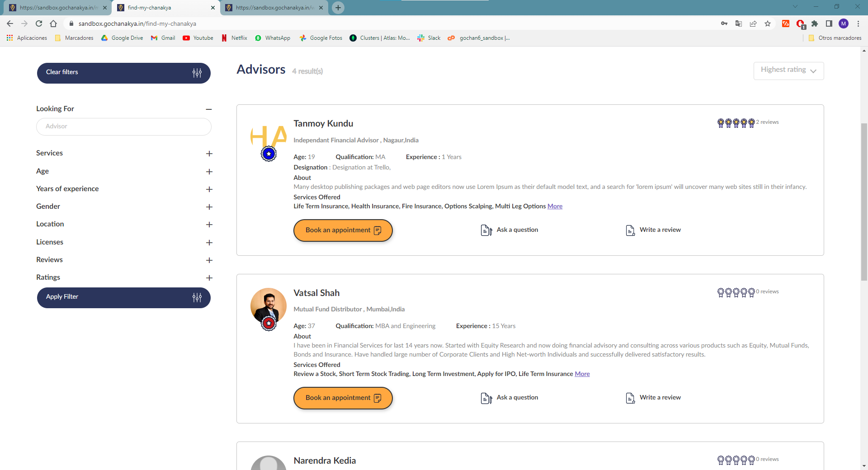Book an appointment with Tanmoy Kundu
The width and height of the screenshot is (868, 470).
tap(343, 230)
